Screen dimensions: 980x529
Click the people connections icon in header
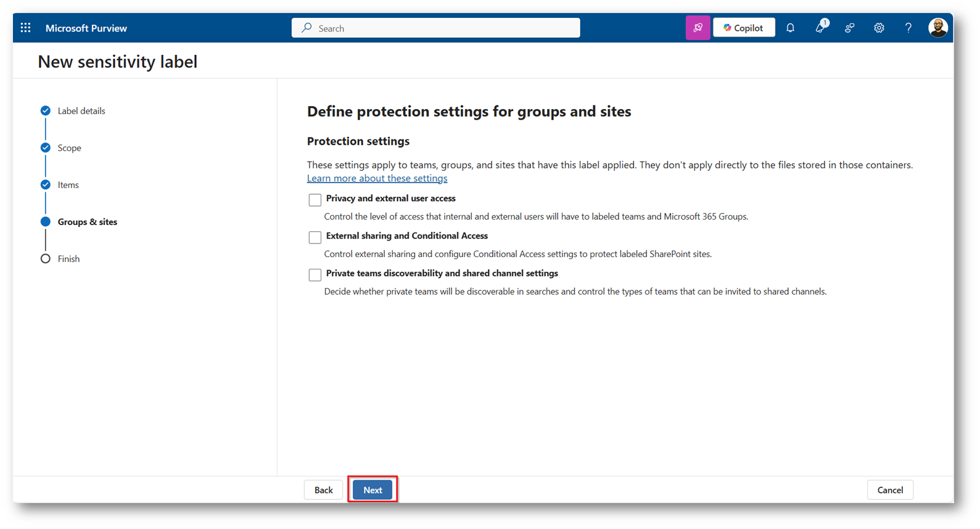[849, 28]
